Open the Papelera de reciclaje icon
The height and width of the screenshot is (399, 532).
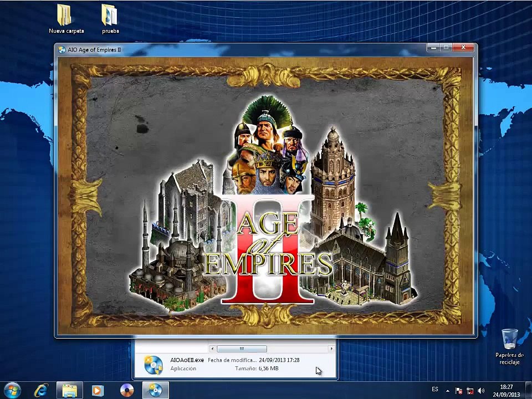(509, 346)
